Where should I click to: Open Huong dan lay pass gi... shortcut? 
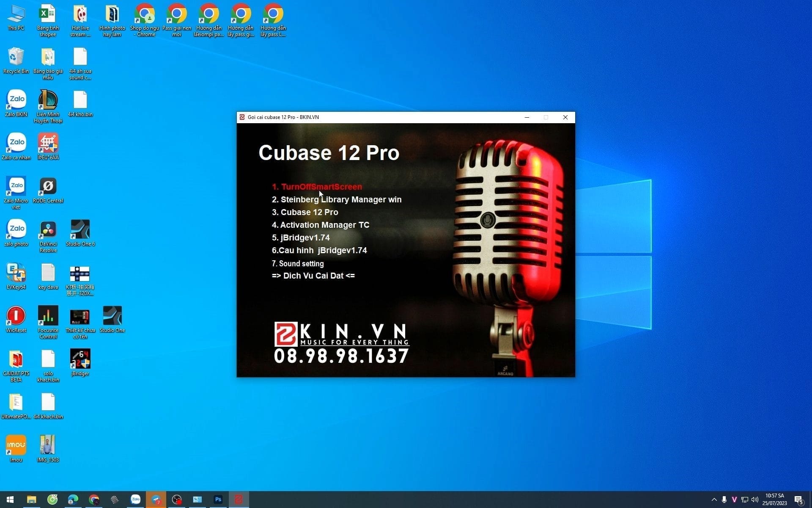tap(241, 20)
